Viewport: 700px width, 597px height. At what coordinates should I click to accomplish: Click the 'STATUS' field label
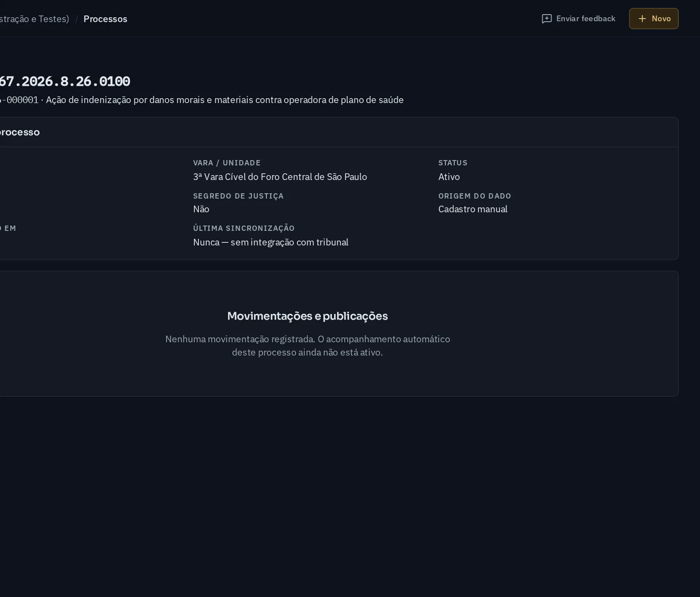pos(453,163)
